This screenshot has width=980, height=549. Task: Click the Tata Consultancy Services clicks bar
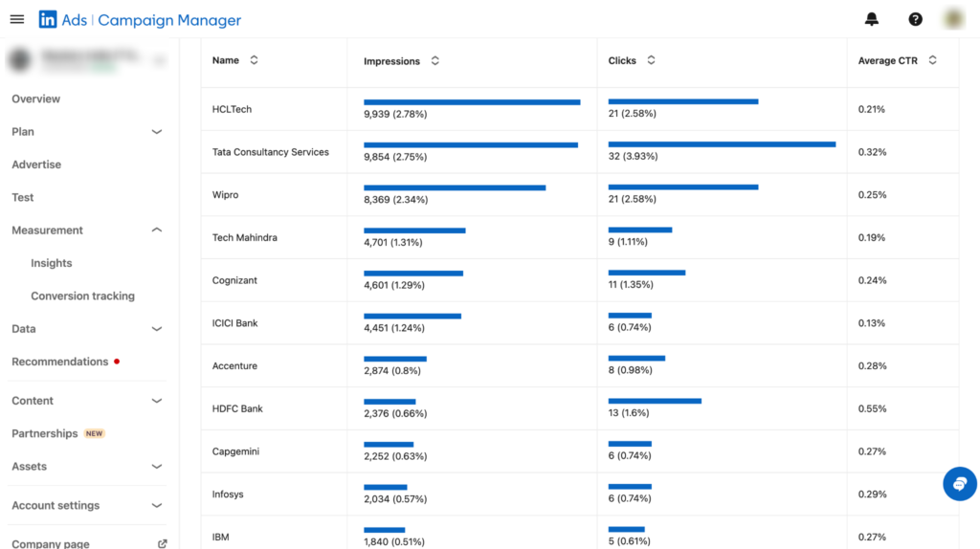tap(722, 144)
